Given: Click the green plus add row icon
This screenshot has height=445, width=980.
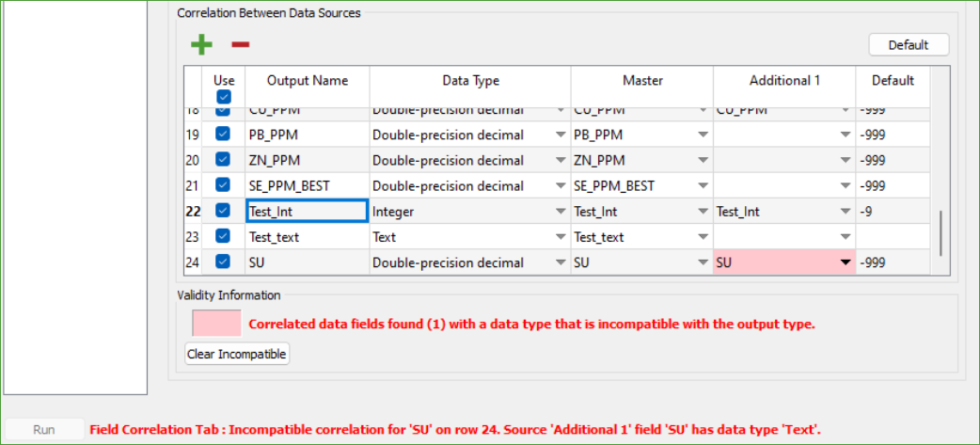Looking at the screenshot, I should (201, 44).
